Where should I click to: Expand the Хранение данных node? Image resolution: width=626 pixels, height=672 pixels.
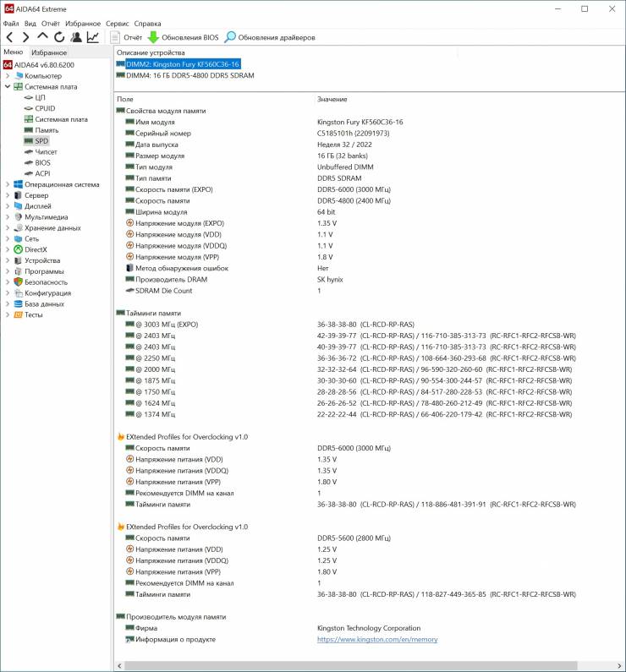pos(8,228)
